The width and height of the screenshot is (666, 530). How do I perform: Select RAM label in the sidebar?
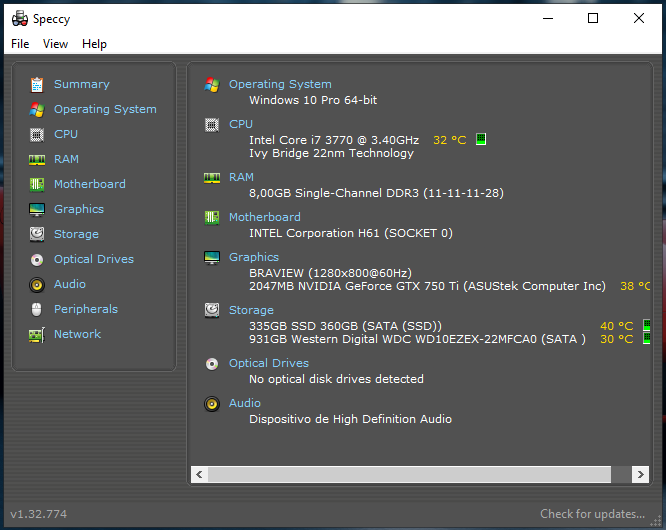[66, 159]
